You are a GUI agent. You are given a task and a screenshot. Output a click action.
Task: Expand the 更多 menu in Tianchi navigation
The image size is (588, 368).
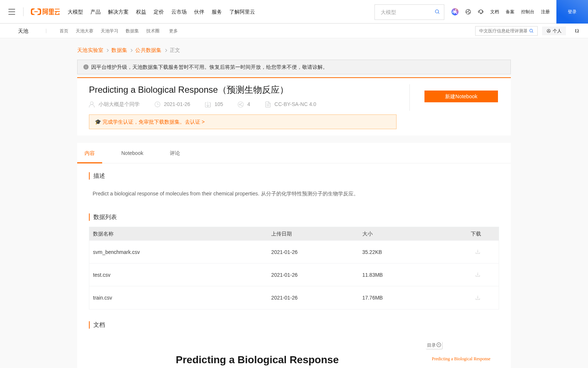pos(173,31)
